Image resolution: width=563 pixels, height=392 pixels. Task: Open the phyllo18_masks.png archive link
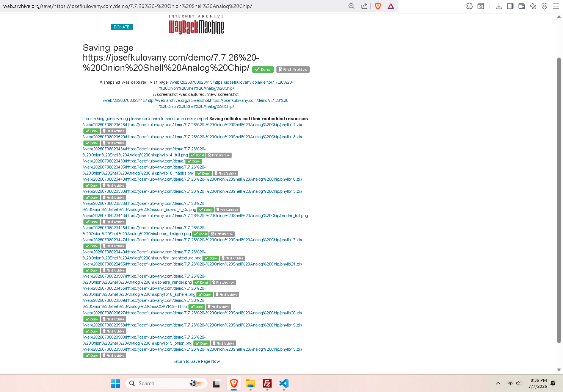coord(144,170)
